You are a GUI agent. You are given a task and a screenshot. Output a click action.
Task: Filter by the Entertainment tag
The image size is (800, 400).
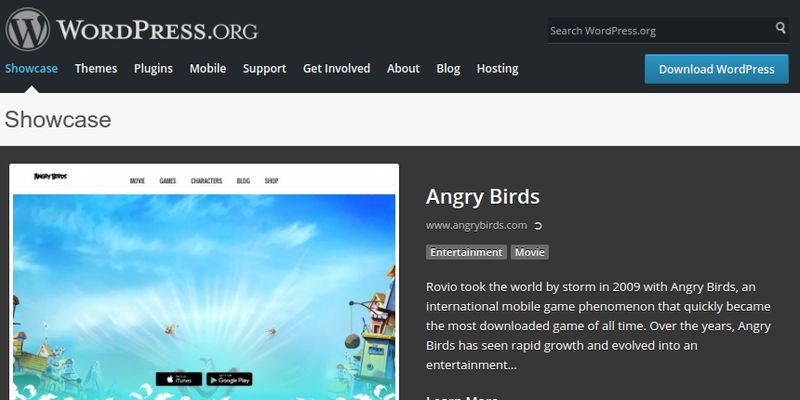point(466,252)
